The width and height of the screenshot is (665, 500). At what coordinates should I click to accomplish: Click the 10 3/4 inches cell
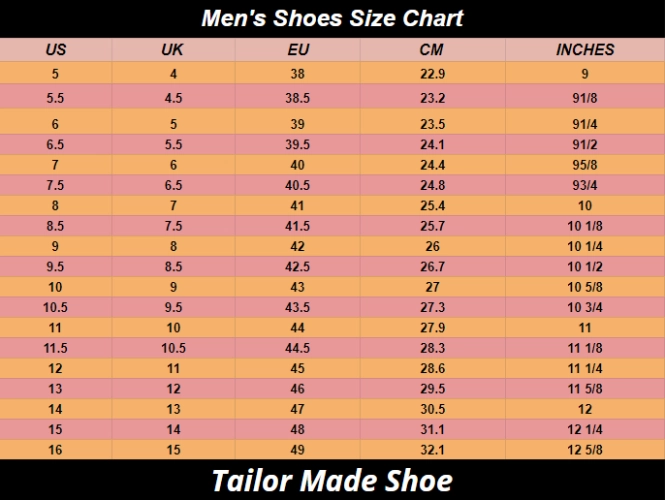pos(585,307)
